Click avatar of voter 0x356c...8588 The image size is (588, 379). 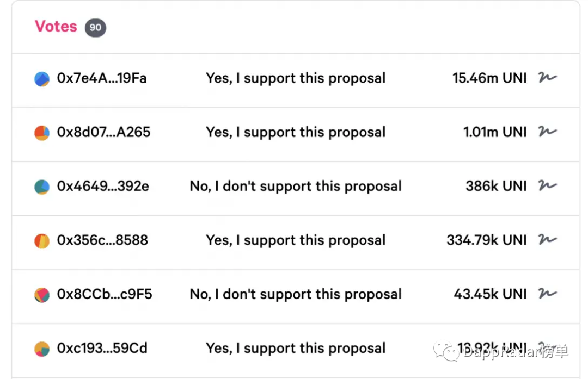click(x=42, y=241)
